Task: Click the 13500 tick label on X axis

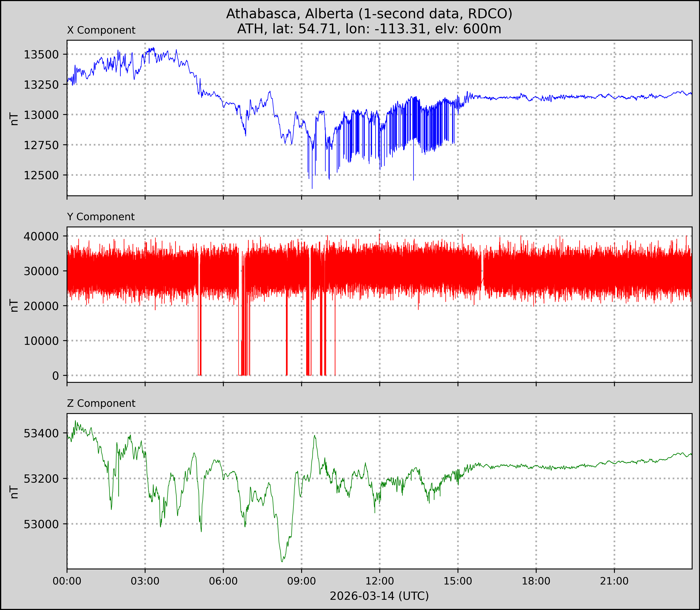Action: point(41,54)
